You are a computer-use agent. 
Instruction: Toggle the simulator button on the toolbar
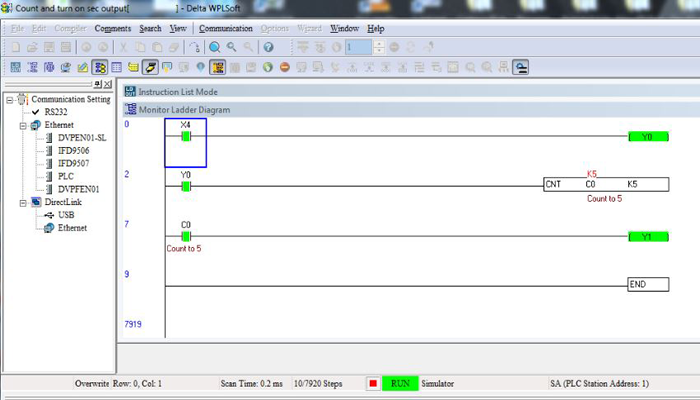[x=521, y=67]
